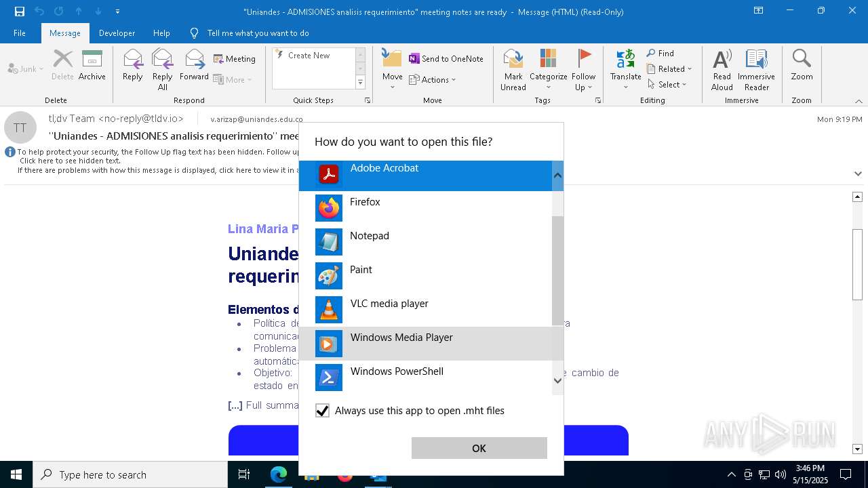Open the File menu

click(20, 33)
